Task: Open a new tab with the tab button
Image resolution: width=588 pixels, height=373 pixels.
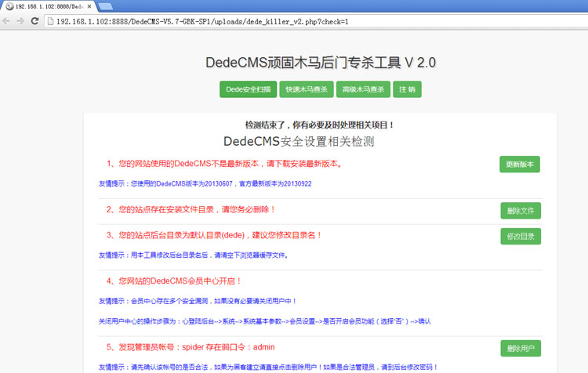Action: point(105,6)
